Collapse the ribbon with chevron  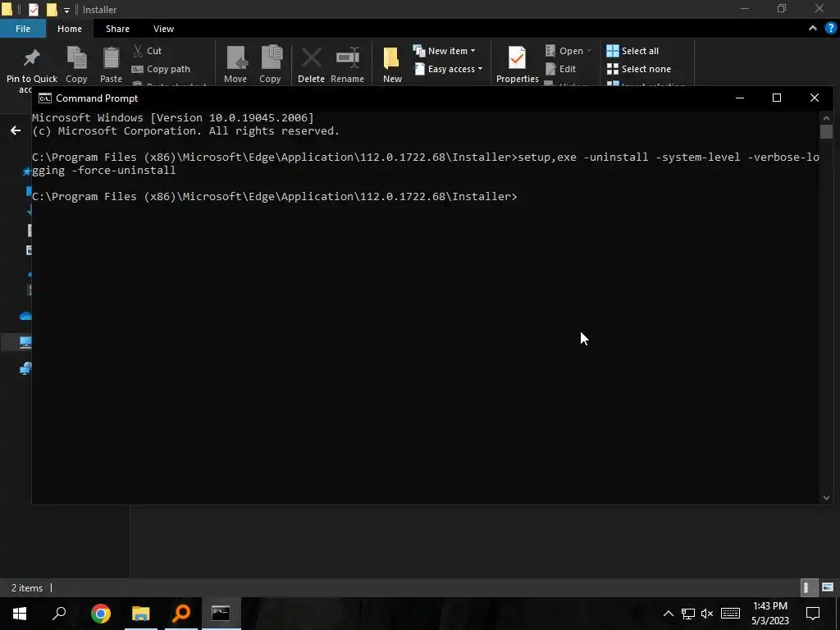(x=813, y=29)
